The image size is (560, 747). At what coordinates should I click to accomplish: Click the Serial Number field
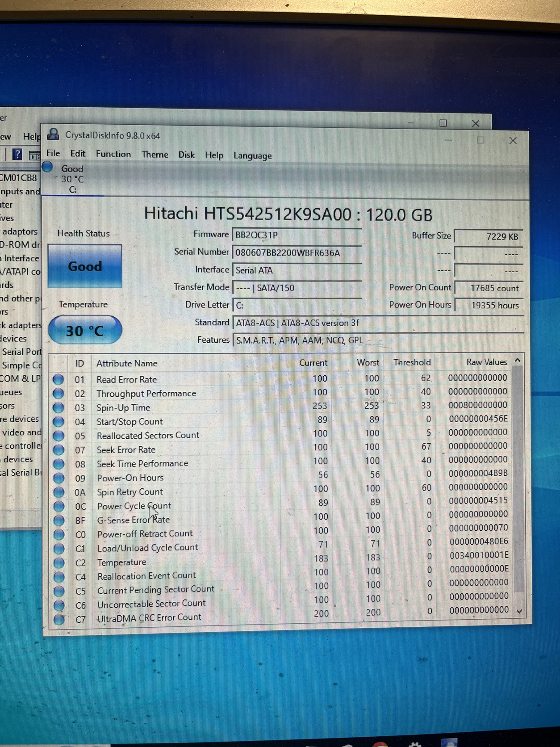(297, 253)
